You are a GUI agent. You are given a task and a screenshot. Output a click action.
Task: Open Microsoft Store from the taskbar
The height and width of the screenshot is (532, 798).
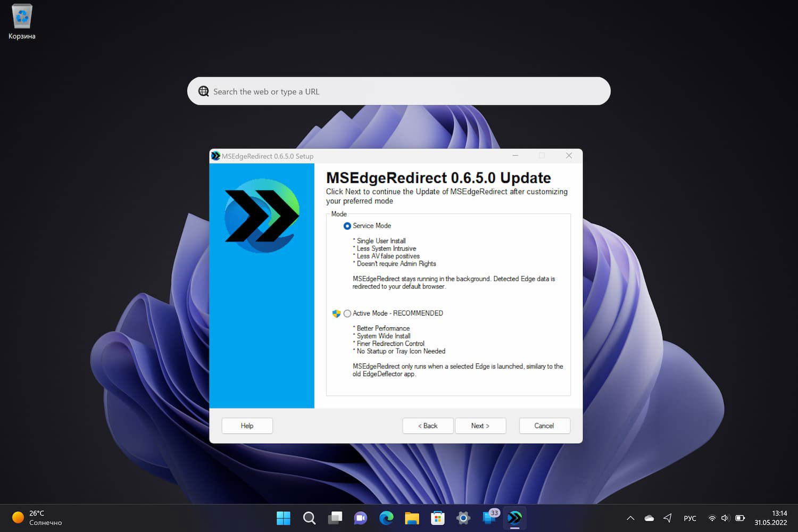(438, 518)
